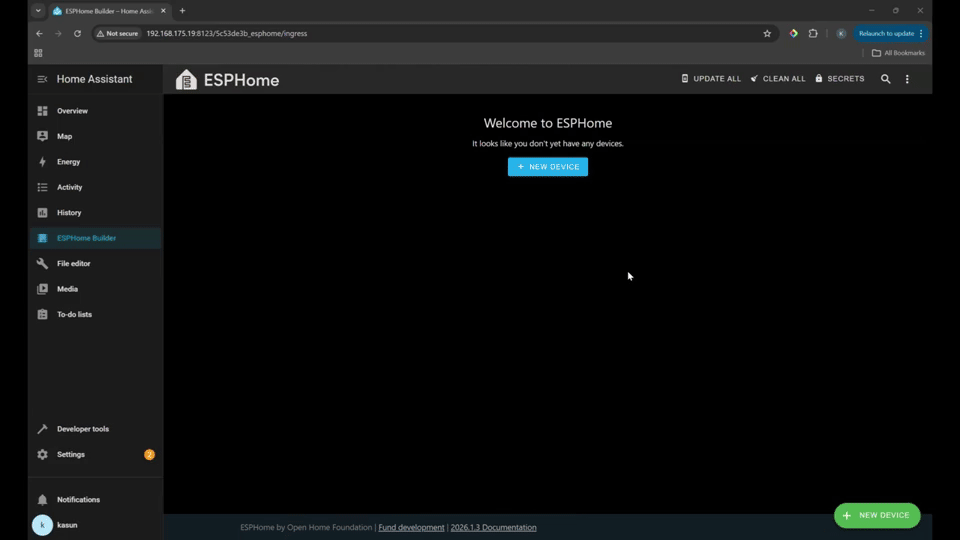The image size is (960, 540).
Task: Collapse the Home Assistant sidebar menu
Action: pos(42,79)
